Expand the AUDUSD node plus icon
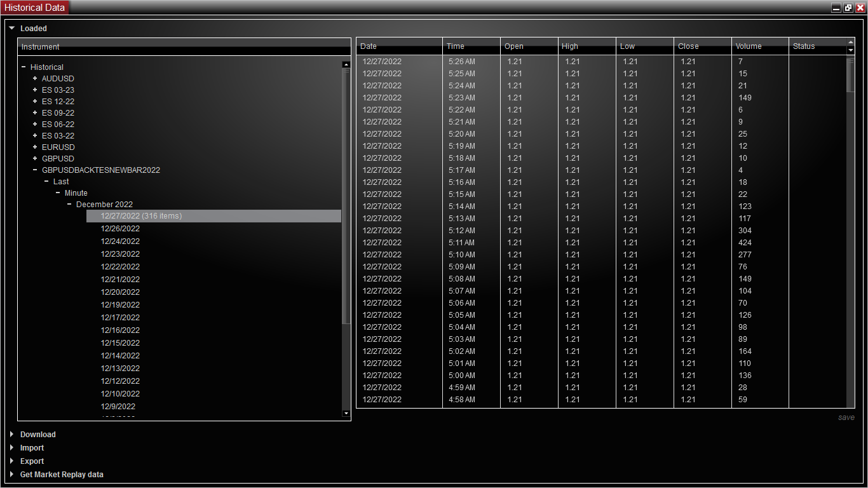868x488 pixels. tap(36, 78)
